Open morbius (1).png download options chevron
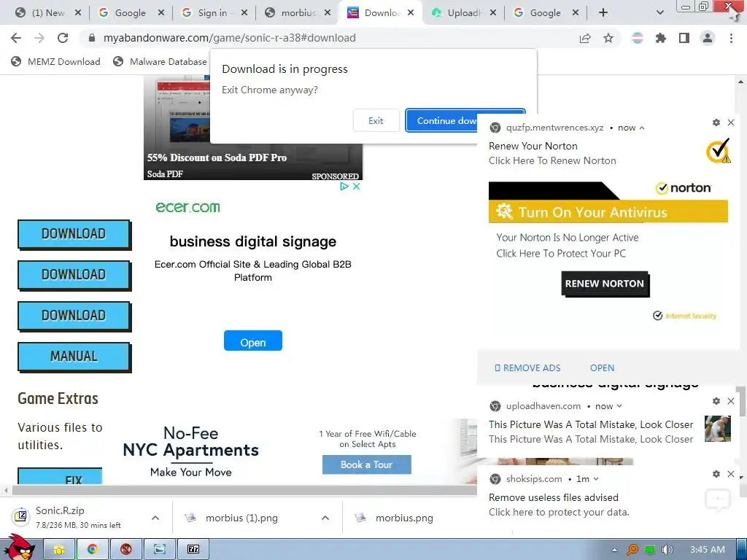The width and height of the screenshot is (747, 560). [x=325, y=518]
